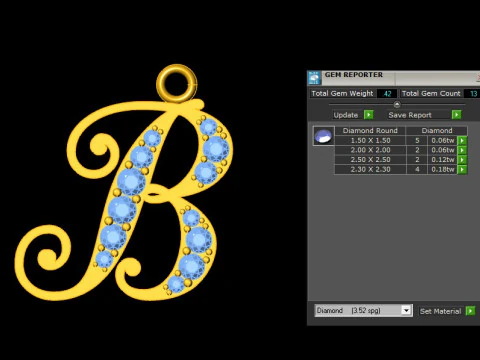Select the Diamond Round column header
480x360 pixels.
[370, 131]
